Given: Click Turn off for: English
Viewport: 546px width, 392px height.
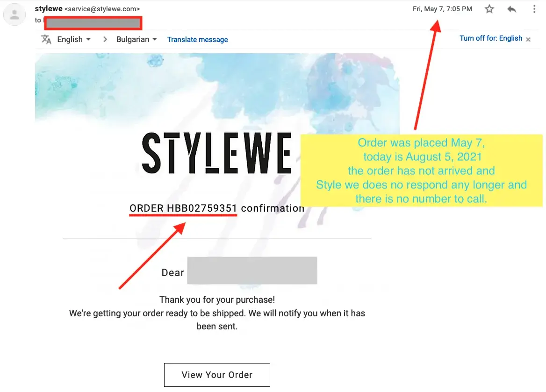Looking at the screenshot, I should click(491, 38).
